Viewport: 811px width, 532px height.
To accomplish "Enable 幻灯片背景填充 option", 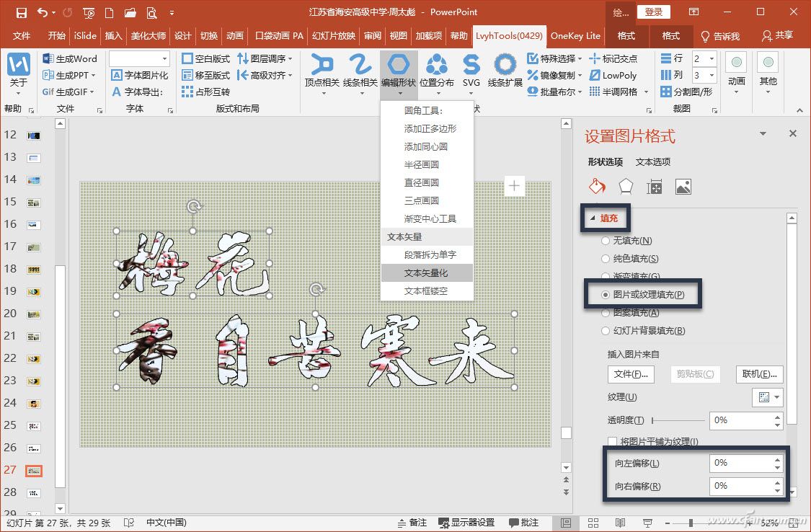I will 606,330.
